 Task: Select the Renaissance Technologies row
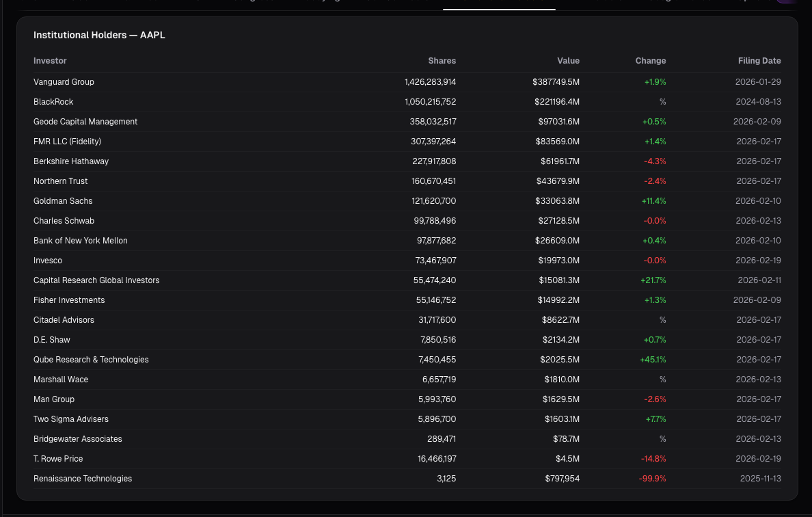tap(83, 478)
